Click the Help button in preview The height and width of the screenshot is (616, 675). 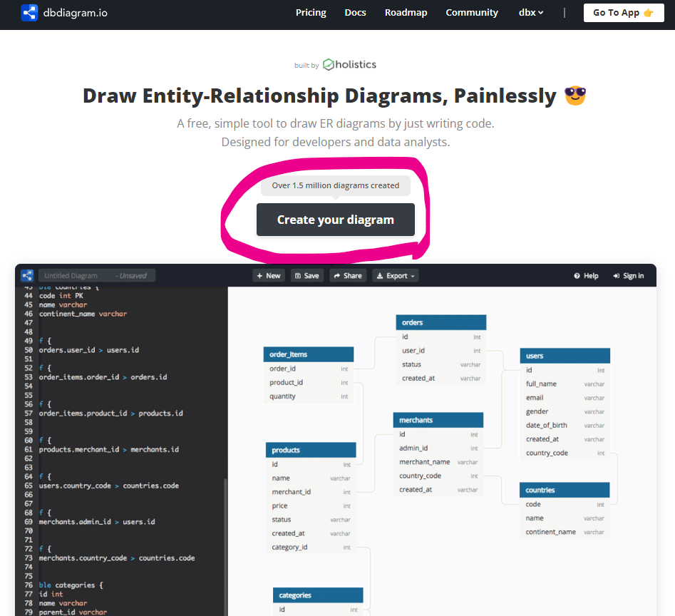pos(587,275)
